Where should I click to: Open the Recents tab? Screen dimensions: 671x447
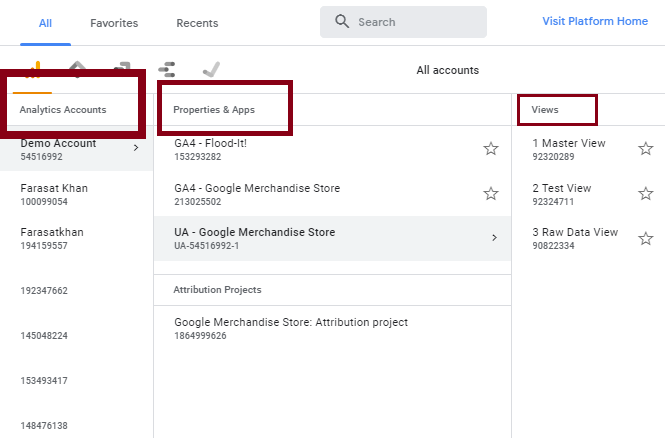[197, 23]
